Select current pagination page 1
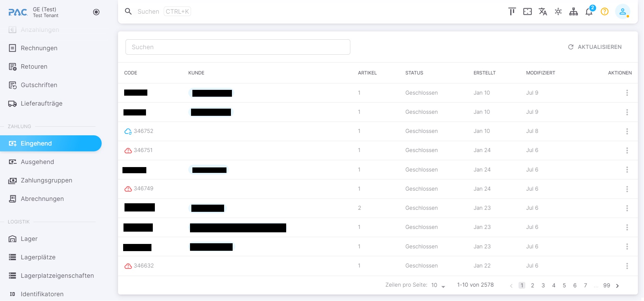This screenshot has height=301, width=644. point(522,285)
